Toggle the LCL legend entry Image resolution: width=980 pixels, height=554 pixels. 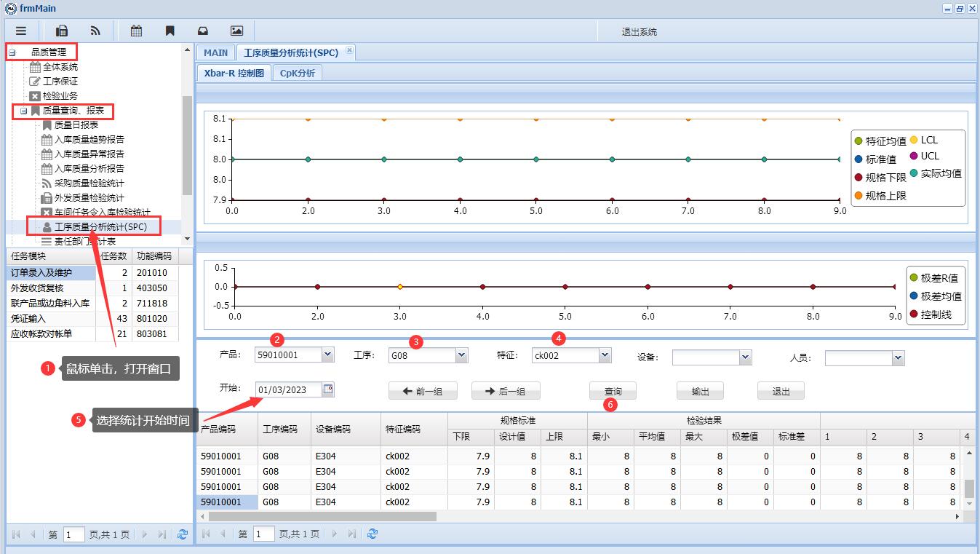pyautogui.click(x=923, y=140)
